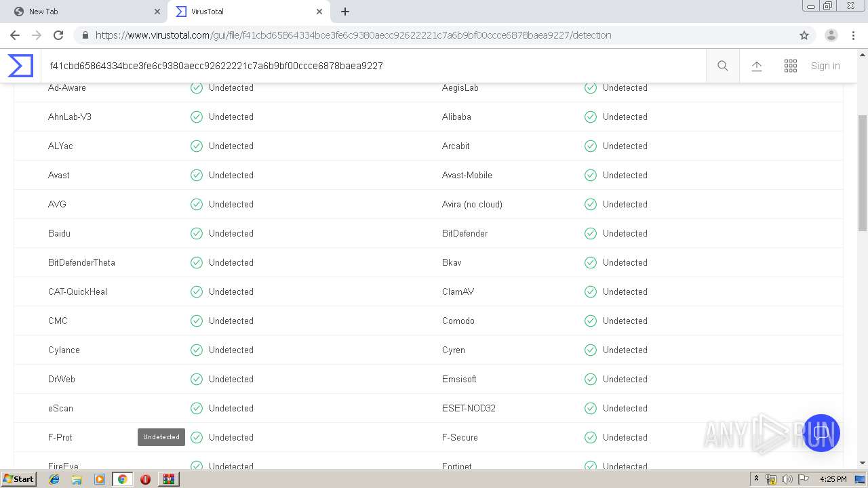The height and width of the screenshot is (488, 868).
Task: Click the Avast undetected check icon
Action: 197,175
